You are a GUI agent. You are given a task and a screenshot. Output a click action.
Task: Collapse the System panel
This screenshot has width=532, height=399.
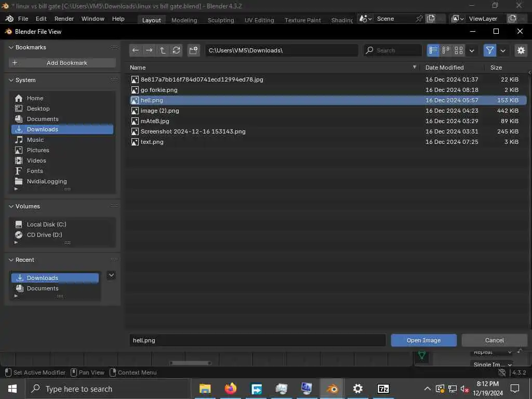pos(11,80)
